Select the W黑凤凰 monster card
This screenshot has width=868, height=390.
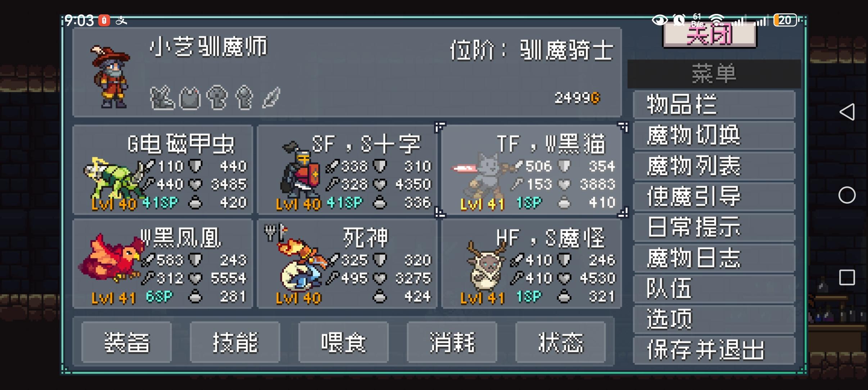point(163,264)
